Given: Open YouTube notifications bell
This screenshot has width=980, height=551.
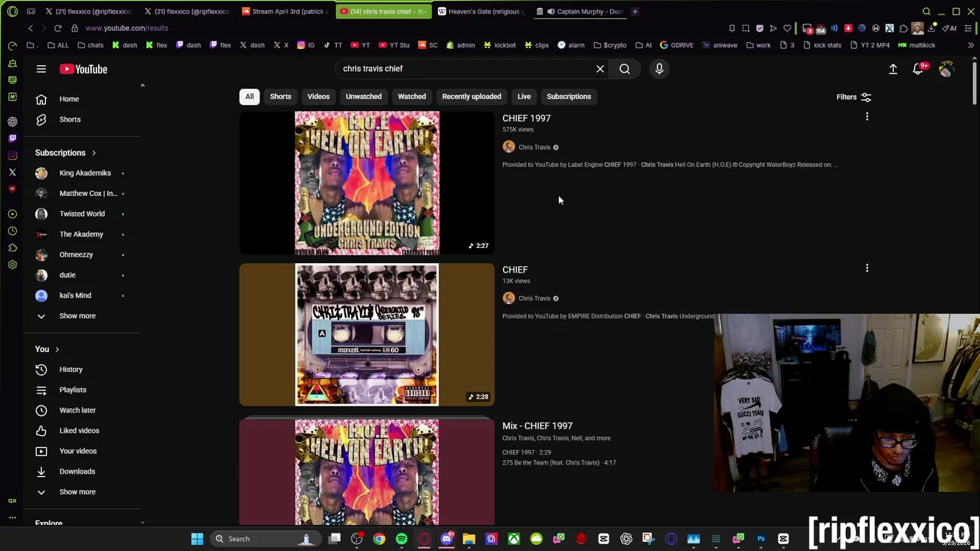Looking at the screenshot, I should 919,69.
